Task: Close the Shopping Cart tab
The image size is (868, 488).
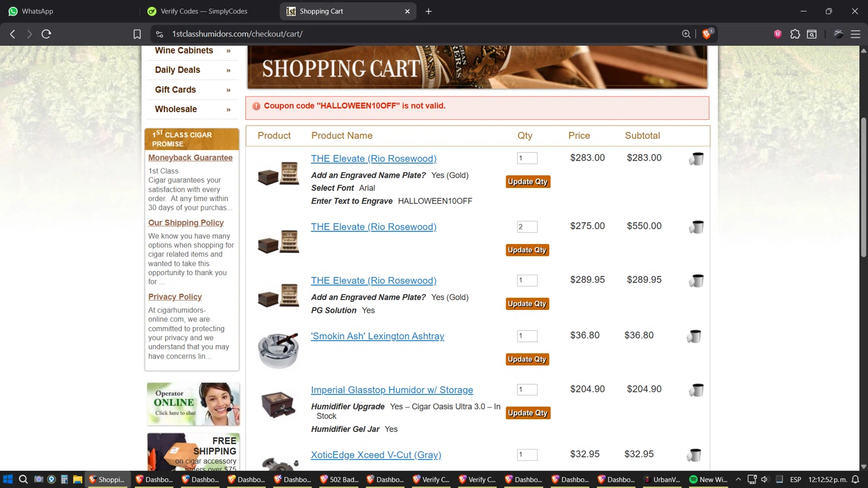Action: pos(407,11)
